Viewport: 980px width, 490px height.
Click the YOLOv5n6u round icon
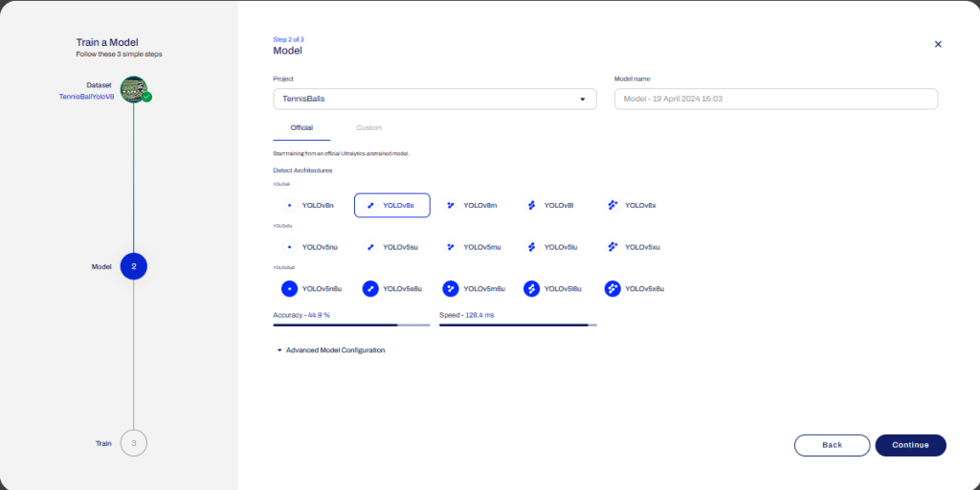point(290,288)
